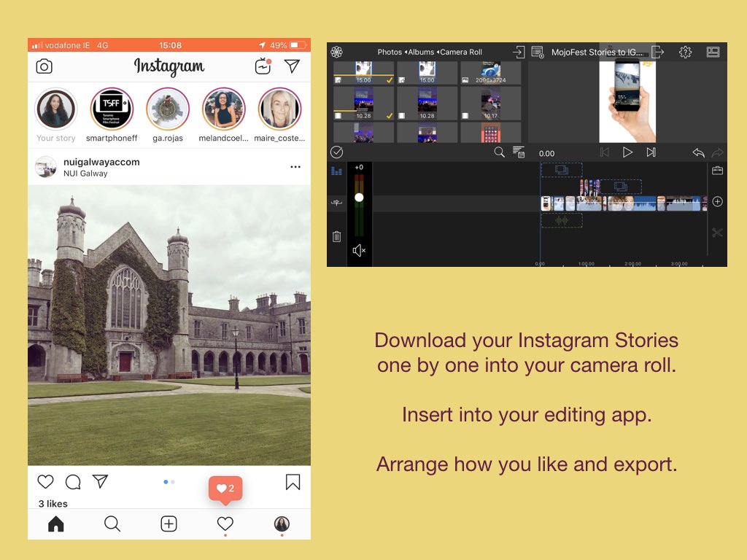
Task: Play the preview
Action: pos(627,152)
